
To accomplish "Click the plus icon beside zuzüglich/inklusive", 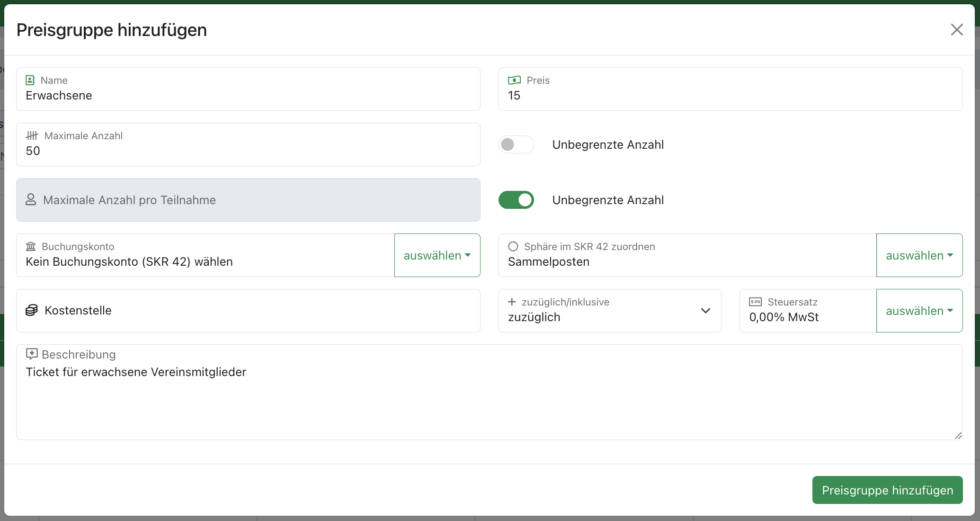I will pyautogui.click(x=512, y=302).
